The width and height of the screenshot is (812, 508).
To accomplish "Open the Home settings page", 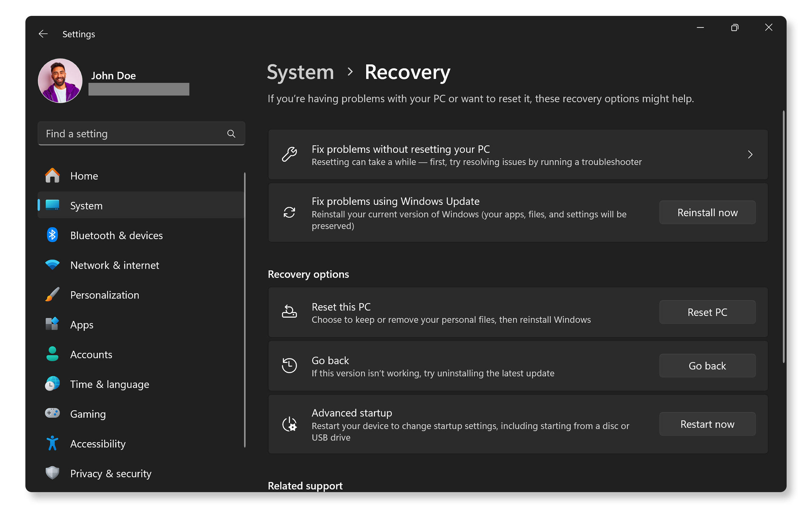I will [x=141, y=176].
